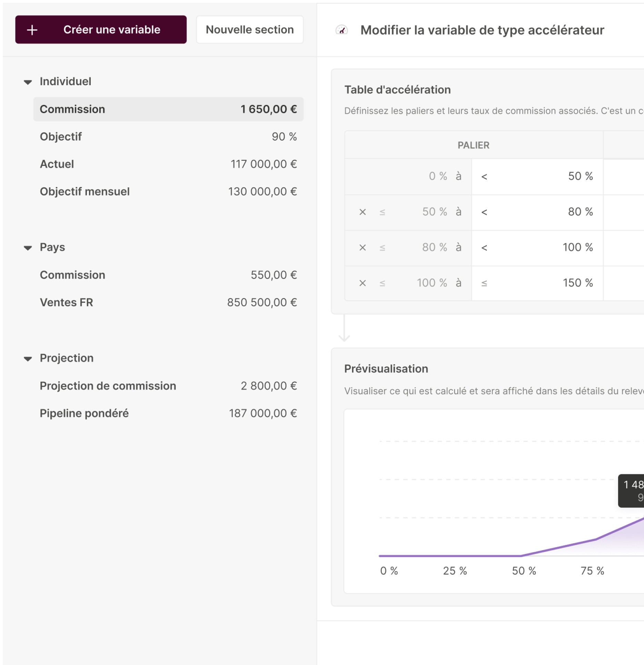Open the Objectif mensuel variable

tap(168, 191)
